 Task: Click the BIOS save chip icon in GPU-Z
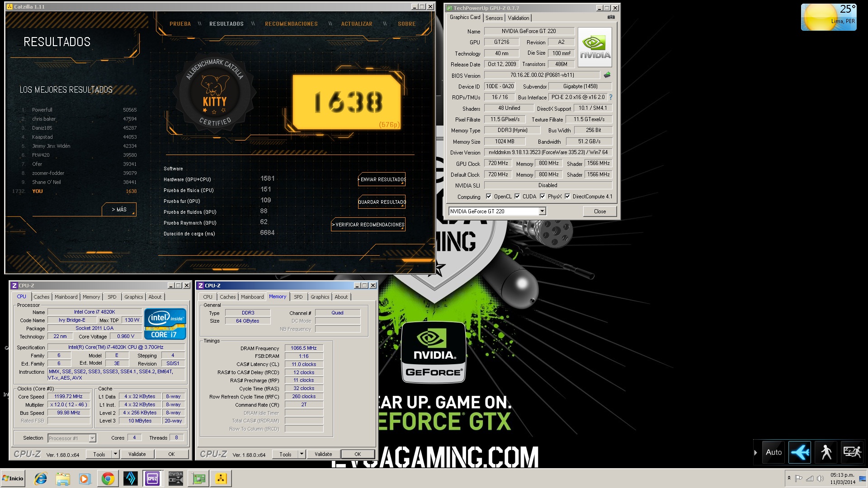607,75
